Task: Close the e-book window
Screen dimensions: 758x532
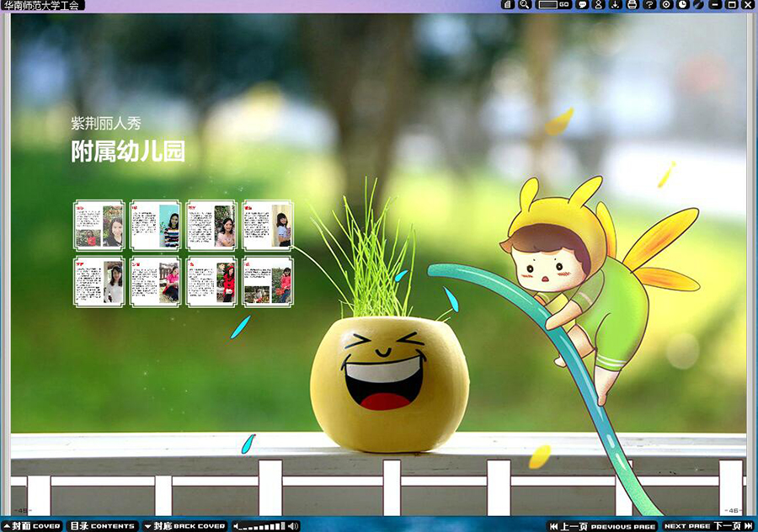Action: click(749, 5)
